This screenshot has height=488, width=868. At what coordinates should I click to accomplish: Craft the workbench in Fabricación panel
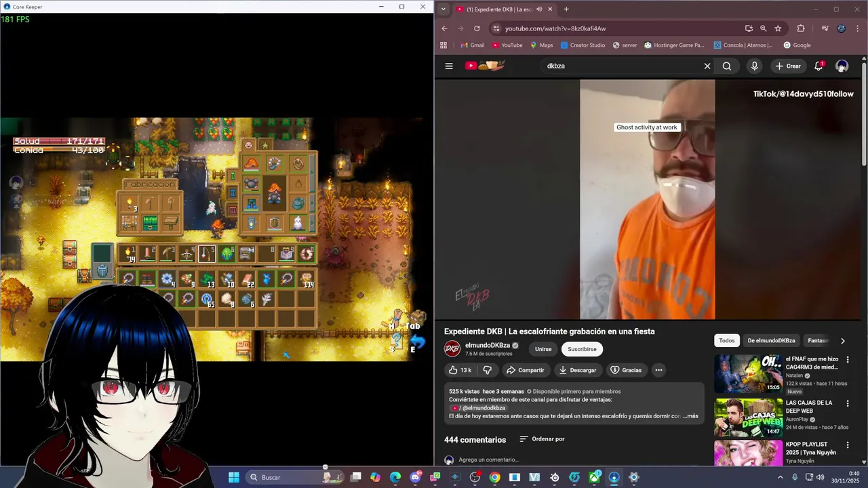130,223
